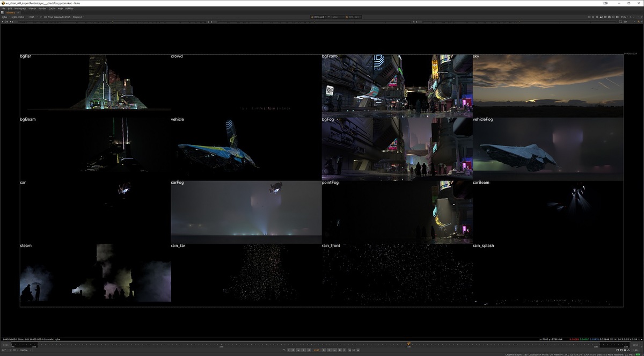644x356 pixels.
Task: Click the steam render pass thumbnail
Action: point(95,275)
